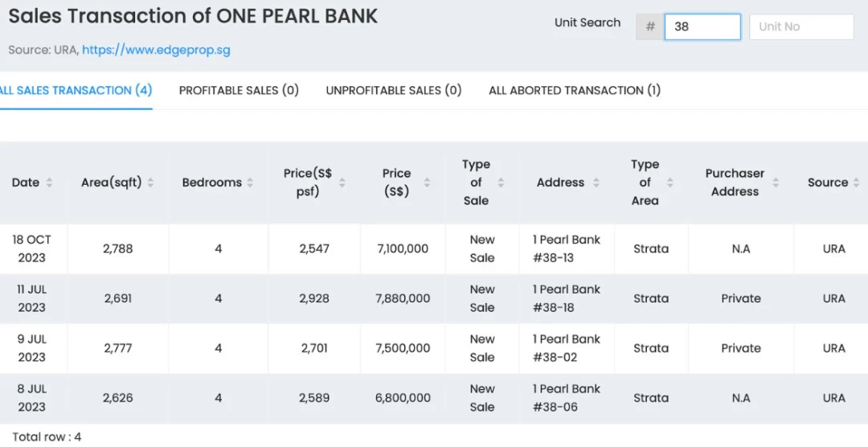Toggle sort on Price (S$) column

click(x=427, y=182)
